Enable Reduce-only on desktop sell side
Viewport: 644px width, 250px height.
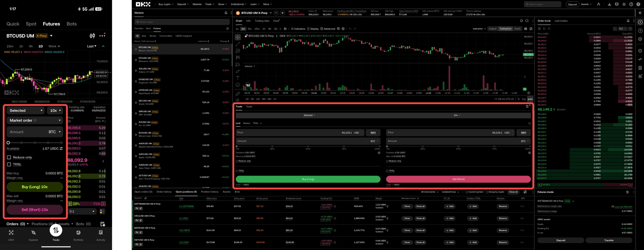click(x=387, y=161)
